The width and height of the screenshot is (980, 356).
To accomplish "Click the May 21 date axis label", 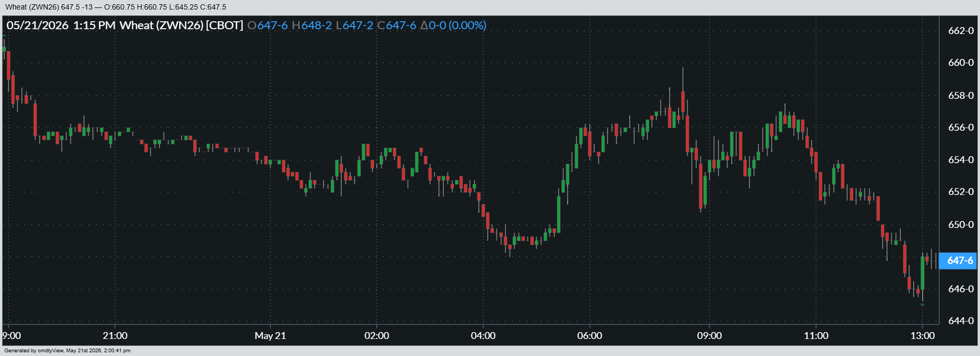I will tap(270, 336).
